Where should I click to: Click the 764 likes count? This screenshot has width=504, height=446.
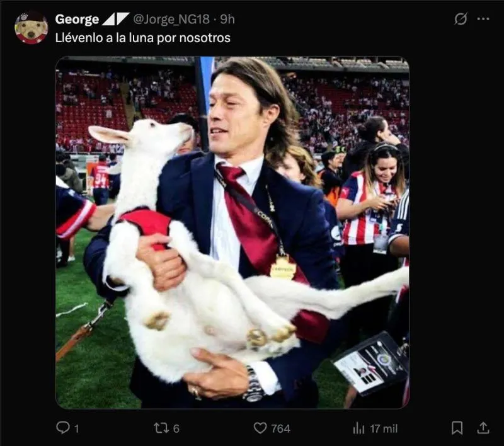[x=280, y=426]
